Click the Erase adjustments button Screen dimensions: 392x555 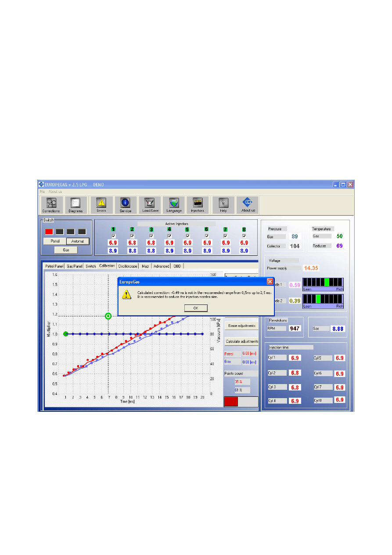click(241, 326)
